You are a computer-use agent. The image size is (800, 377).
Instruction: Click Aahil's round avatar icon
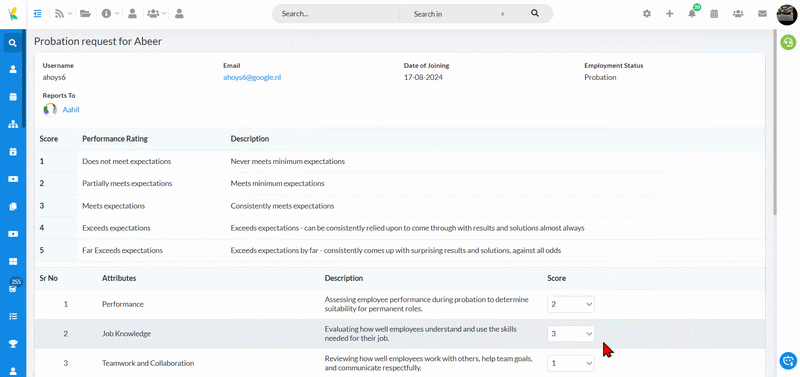[50, 110]
